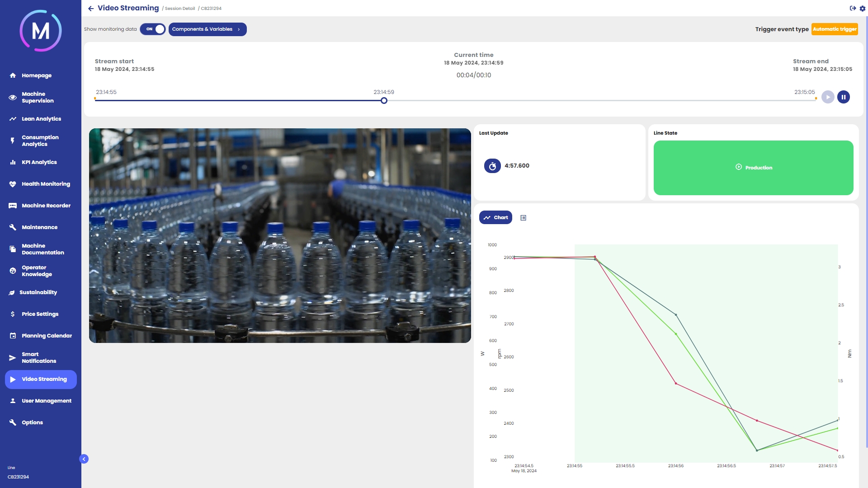Click the logout icon in top right
This screenshot has width=868, height=488.
[x=853, y=8]
